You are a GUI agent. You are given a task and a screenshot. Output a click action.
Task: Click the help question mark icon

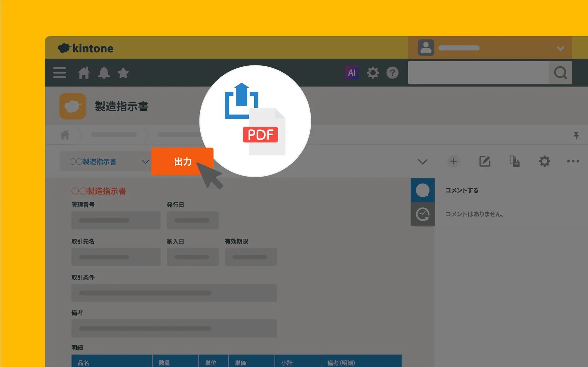pyautogui.click(x=392, y=73)
